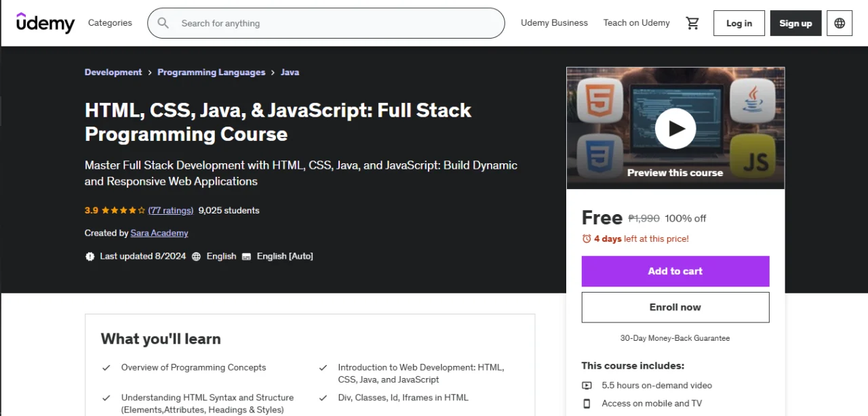Open the Udemy home logo
Screen dimensions: 868x416
coord(45,23)
